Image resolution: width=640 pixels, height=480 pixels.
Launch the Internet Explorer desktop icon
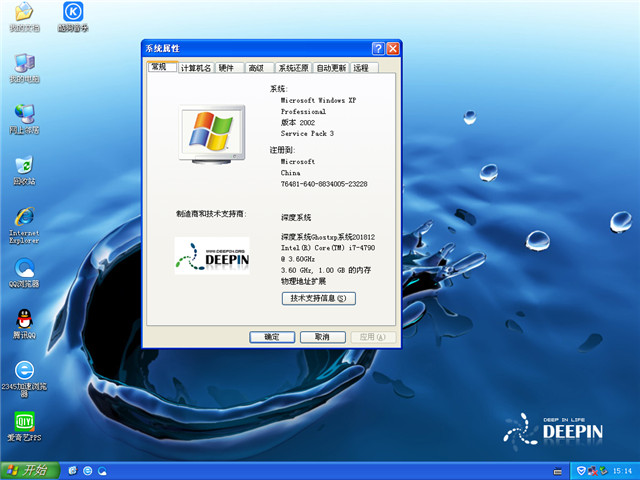pyautogui.click(x=24, y=225)
